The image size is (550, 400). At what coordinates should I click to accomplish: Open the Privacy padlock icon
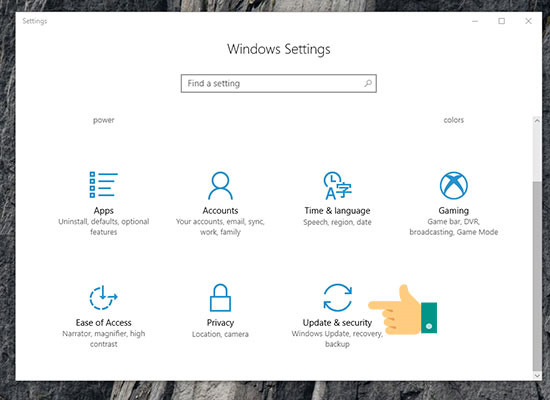tap(220, 298)
